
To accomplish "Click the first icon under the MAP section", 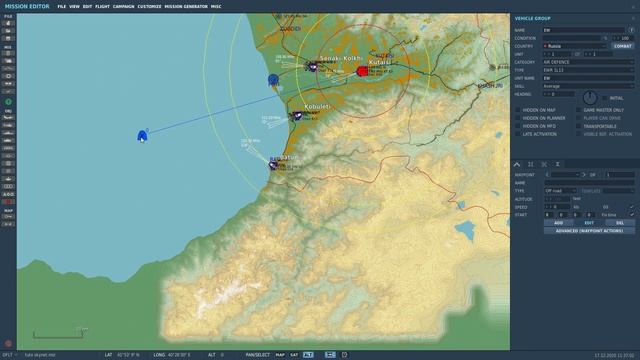I will click(x=8, y=217).
